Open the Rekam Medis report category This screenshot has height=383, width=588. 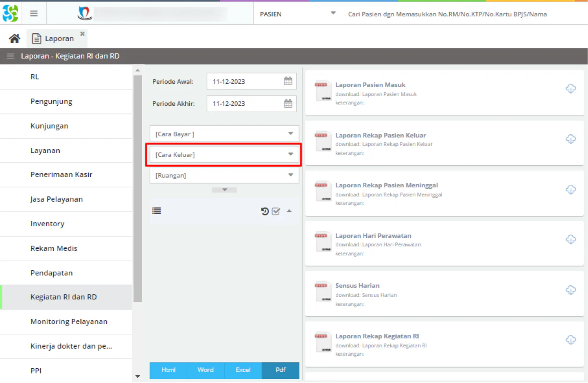[x=66, y=249]
